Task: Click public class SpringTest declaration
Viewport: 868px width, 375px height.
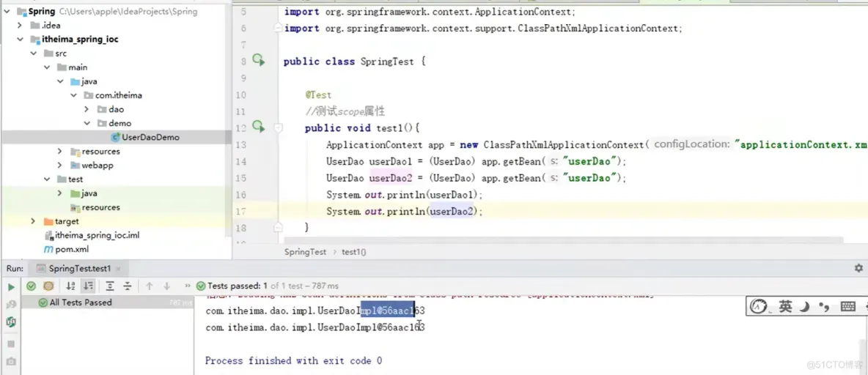Action: 354,62
